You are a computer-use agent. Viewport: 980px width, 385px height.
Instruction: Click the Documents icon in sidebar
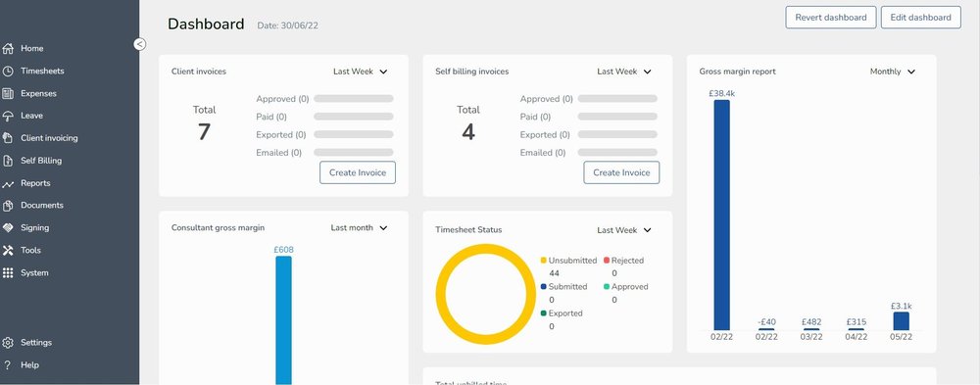[x=8, y=206]
